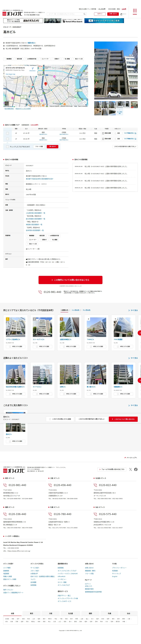The image size is (141, 644).
Task: Open 第２南川ビル card image
Action: [97, 375]
